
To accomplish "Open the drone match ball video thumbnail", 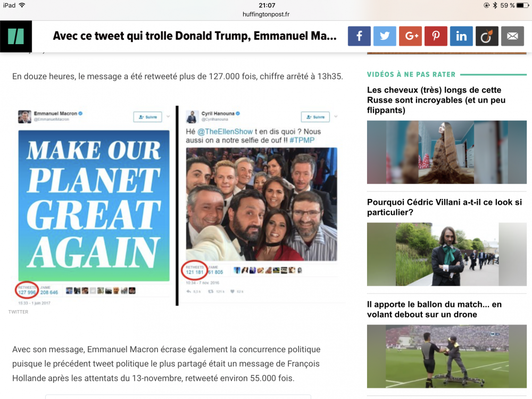I will pyautogui.click(x=447, y=356).
